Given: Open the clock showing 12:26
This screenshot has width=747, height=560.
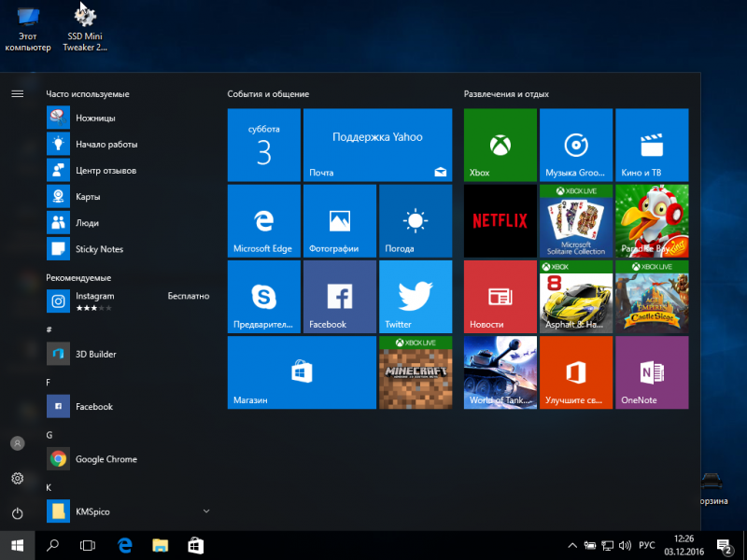Looking at the screenshot, I should pos(684,545).
